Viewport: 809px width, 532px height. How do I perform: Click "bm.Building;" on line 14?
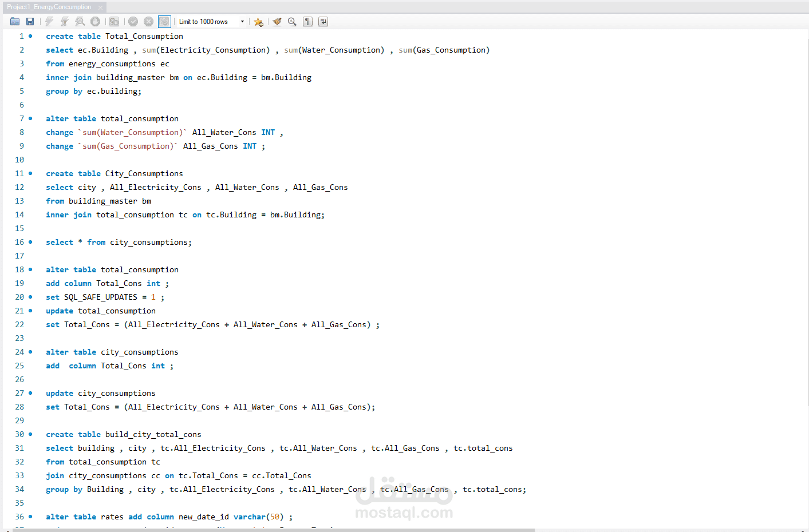click(298, 215)
